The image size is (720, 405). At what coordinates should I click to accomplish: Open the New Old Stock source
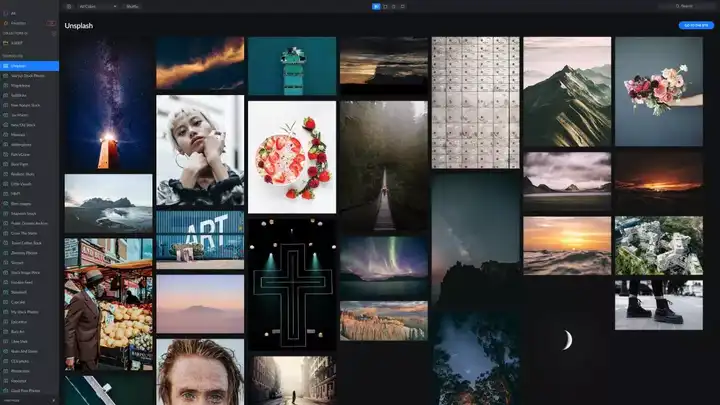coord(29,125)
